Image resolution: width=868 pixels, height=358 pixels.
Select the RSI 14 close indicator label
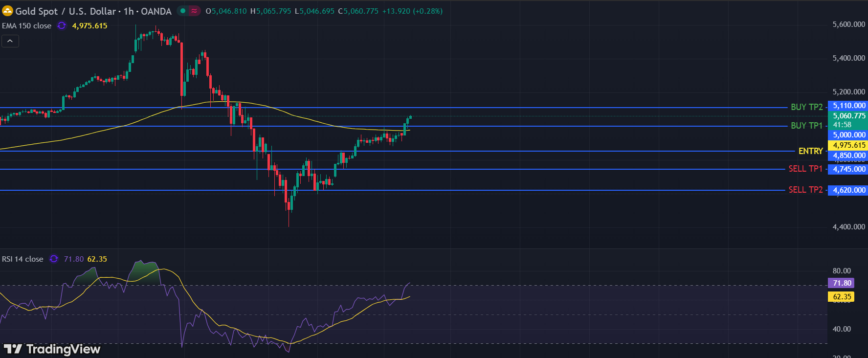pyautogui.click(x=22, y=259)
